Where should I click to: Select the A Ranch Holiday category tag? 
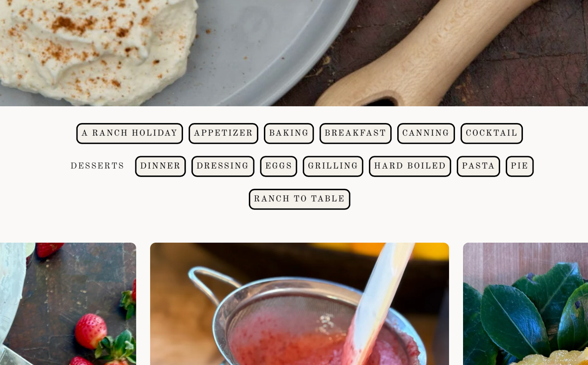tap(129, 133)
